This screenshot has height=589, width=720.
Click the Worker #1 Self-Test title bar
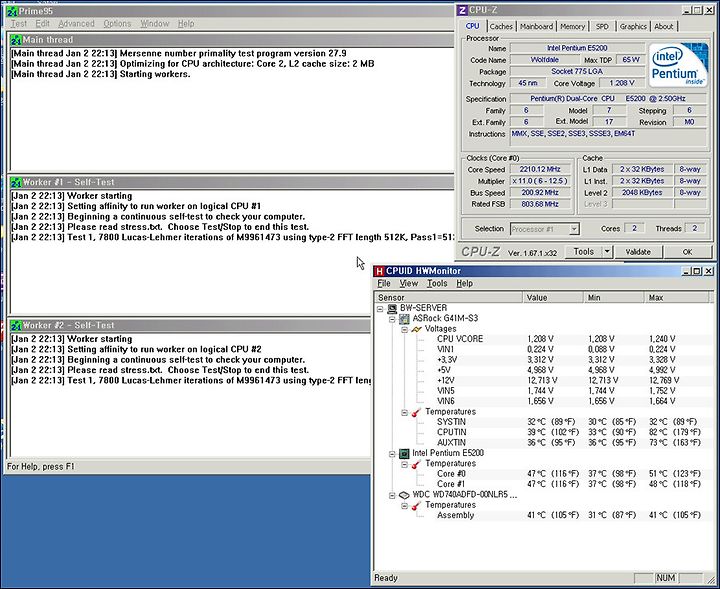[x=232, y=182]
